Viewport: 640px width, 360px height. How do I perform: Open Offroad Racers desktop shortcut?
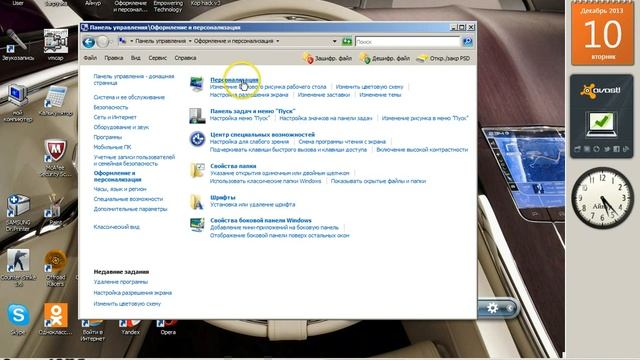click(56, 267)
